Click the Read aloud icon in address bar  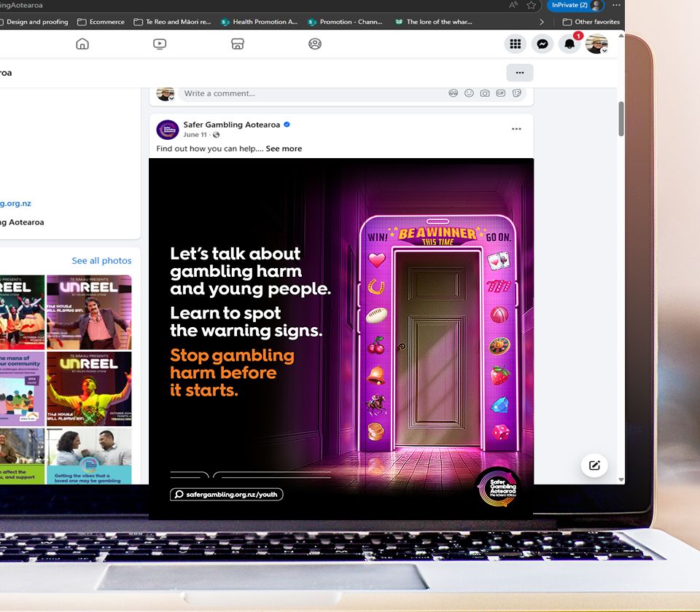click(x=513, y=5)
